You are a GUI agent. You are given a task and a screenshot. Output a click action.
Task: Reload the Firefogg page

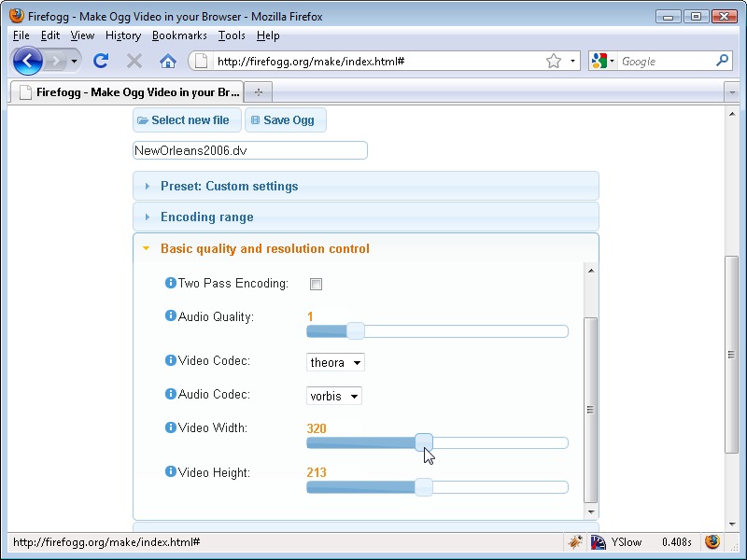pyautogui.click(x=101, y=60)
